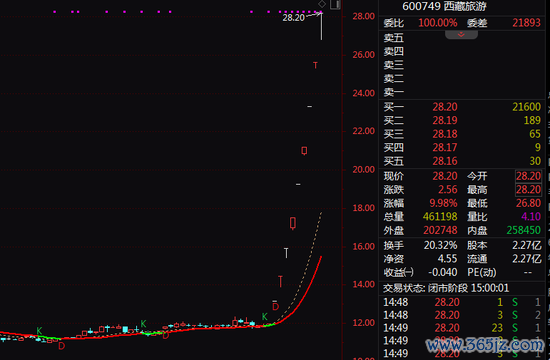This screenshot has width=550, height=360.
Task: Click the 14.00 price axis label
Action: click(363, 284)
